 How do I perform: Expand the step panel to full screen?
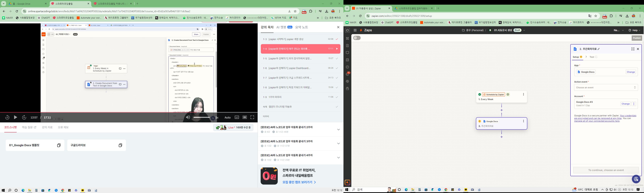[x=633, y=49]
